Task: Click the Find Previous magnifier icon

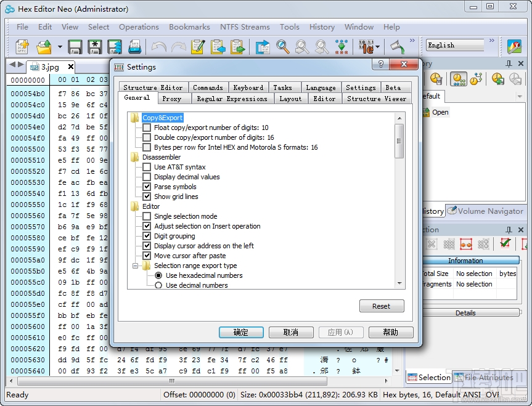Action: pyautogui.click(x=322, y=46)
